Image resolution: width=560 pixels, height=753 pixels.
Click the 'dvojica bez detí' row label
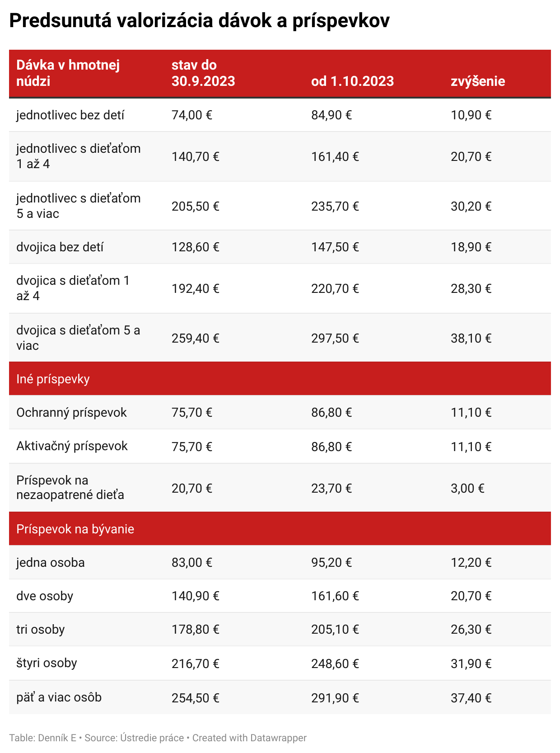click(60, 247)
